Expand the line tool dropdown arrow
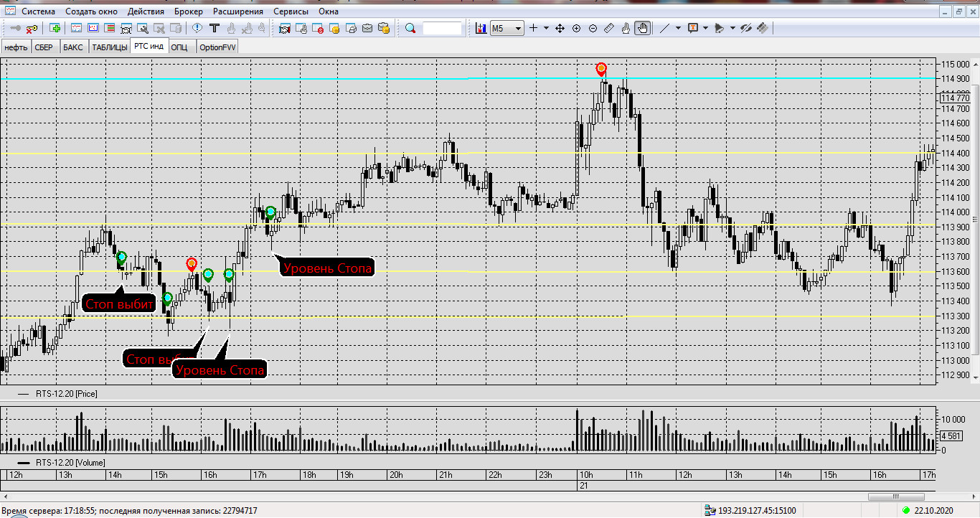Viewport: 980px width, 518px height. (678, 29)
